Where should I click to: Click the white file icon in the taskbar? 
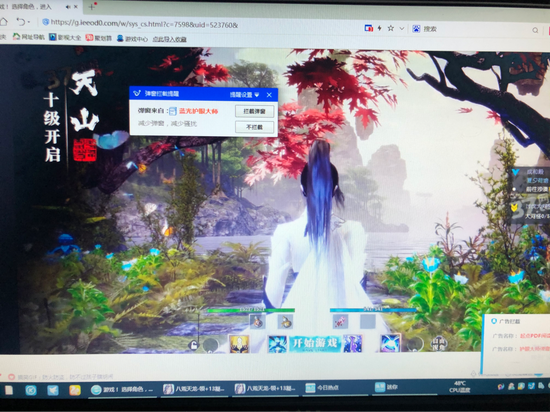pyautogui.click(x=9, y=390)
